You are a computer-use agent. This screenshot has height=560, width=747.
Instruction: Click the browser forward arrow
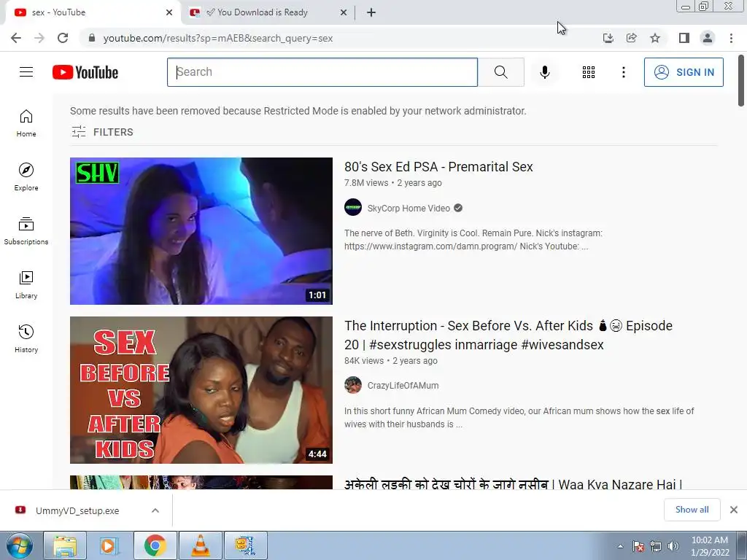point(39,38)
